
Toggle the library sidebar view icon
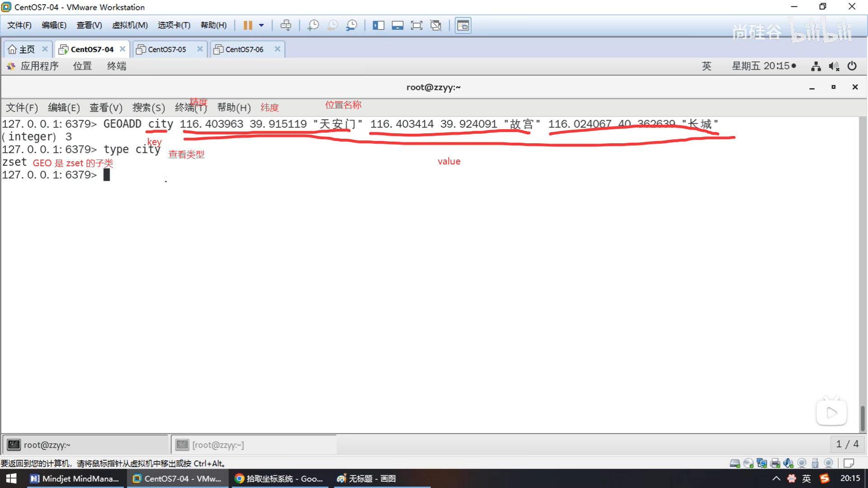[x=378, y=25]
